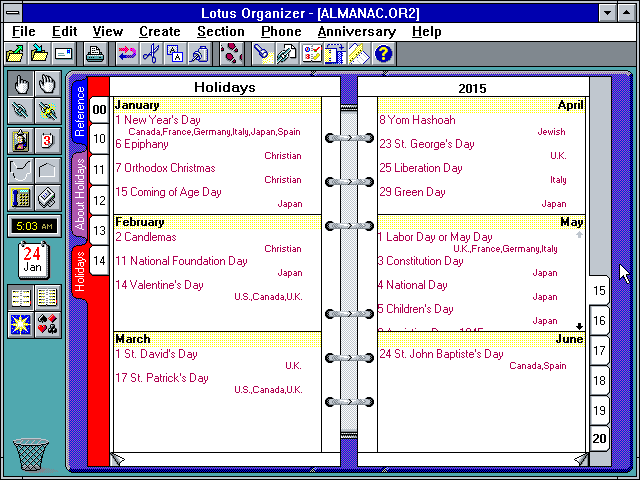Select the grabbing hand tool

pos(46,83)
